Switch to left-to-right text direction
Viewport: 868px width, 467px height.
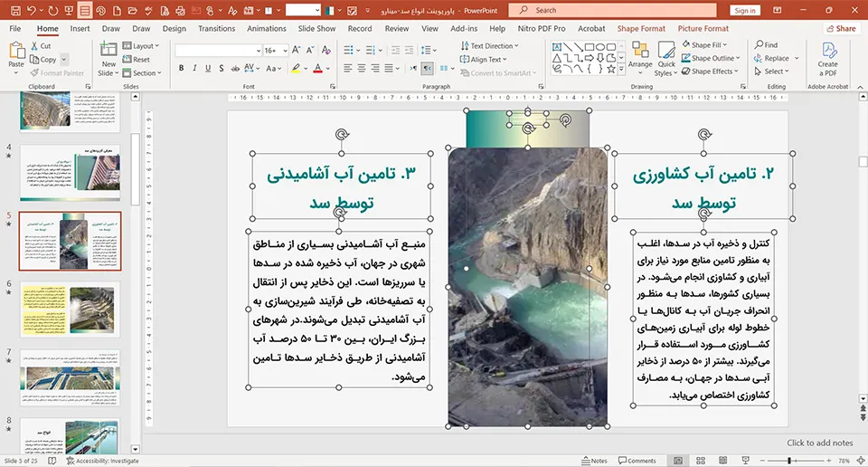pyautogui.click(x=413, y=68)
